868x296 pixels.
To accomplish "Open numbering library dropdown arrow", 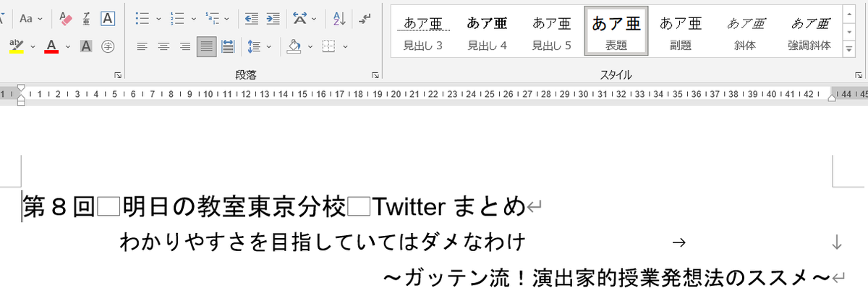I will (192, 18).
